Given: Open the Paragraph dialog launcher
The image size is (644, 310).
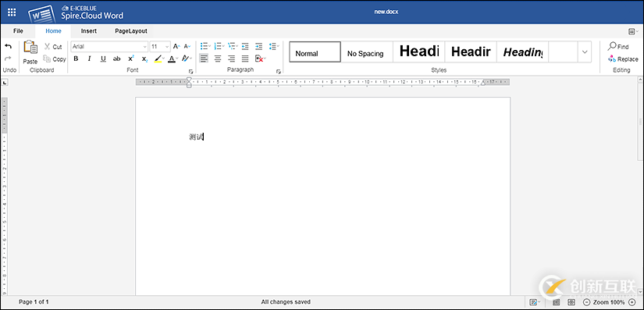Looking at the screenshot, I should [279, 71].
